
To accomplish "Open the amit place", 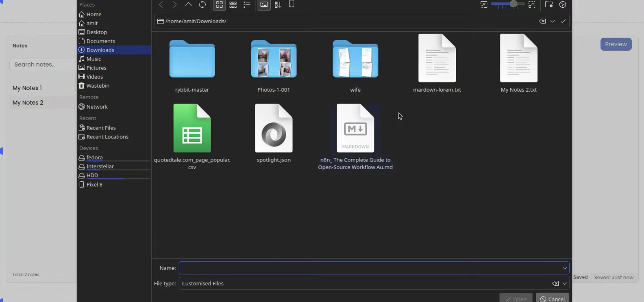I will [x=114, y=23].
